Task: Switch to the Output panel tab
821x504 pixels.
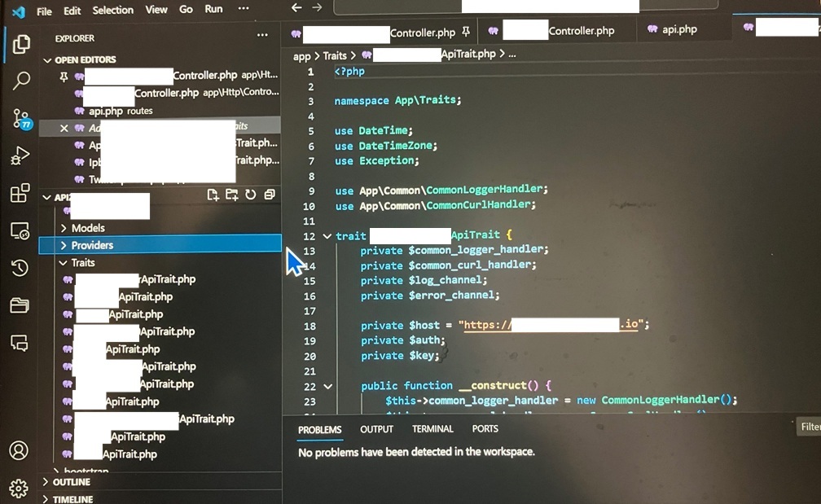Action: [x=376, y=429]
